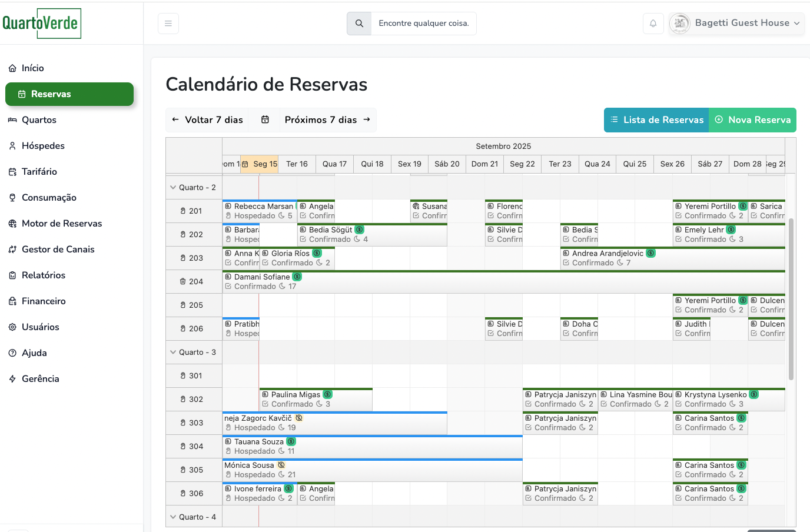The height and width of the screenshot is (532, 810).
Task: Collapse the Quarto - 3 group
Action: (x=173, y=353)
